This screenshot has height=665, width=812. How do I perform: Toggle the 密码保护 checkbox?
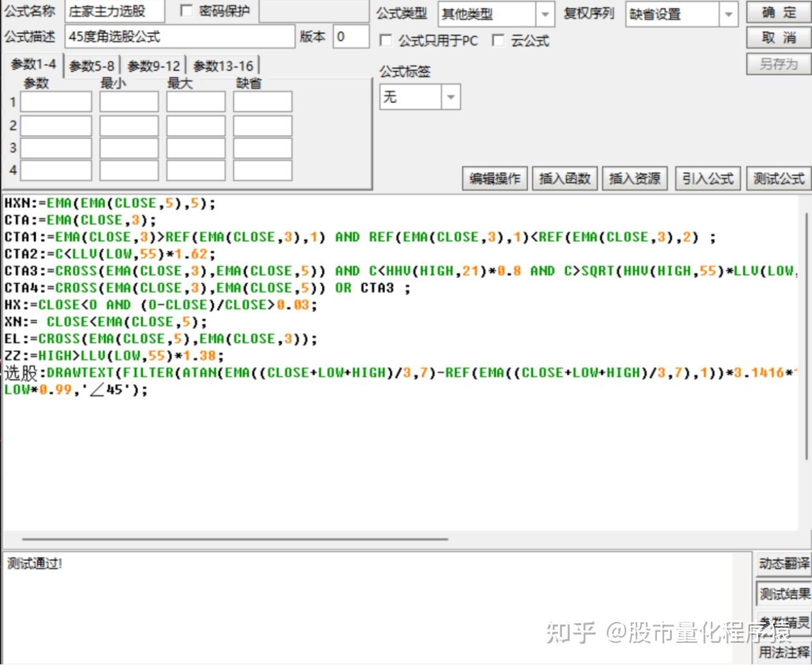pos(186,10)
